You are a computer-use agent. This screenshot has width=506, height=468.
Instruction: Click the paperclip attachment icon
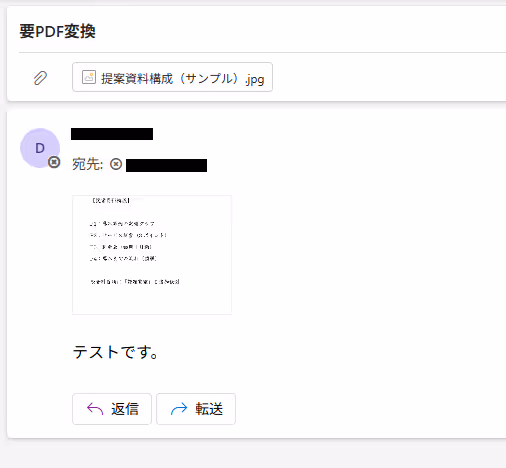[40, 78]
